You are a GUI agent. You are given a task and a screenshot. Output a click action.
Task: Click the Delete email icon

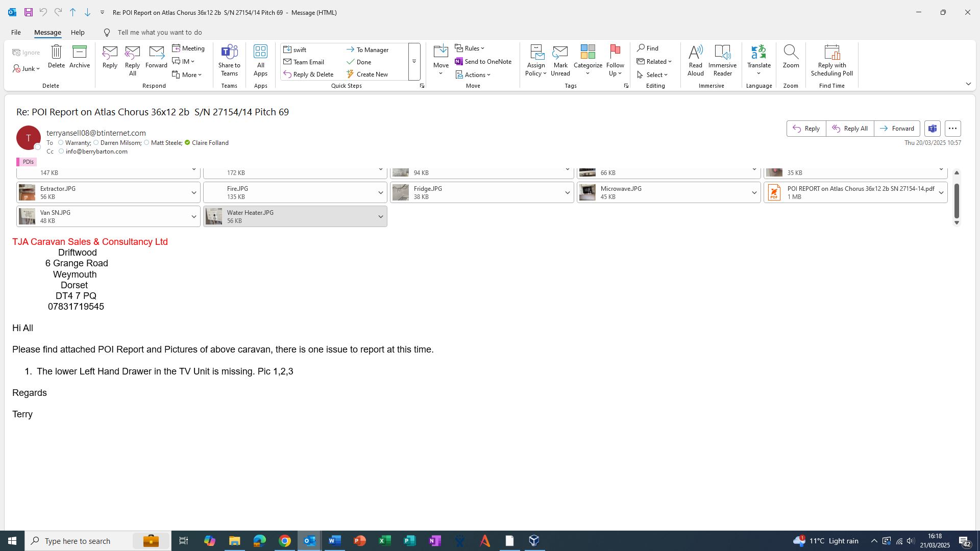(56, 56)
